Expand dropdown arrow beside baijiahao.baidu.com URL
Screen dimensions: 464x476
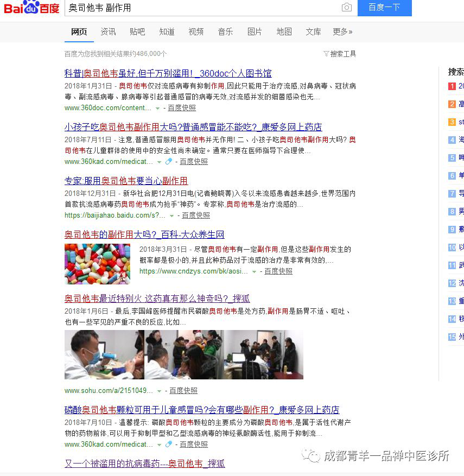(171, 216)
